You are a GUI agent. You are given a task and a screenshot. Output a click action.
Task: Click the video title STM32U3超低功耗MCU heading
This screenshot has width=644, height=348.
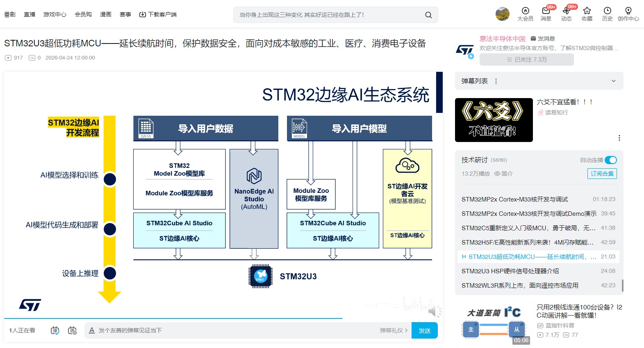pos(215,43)
